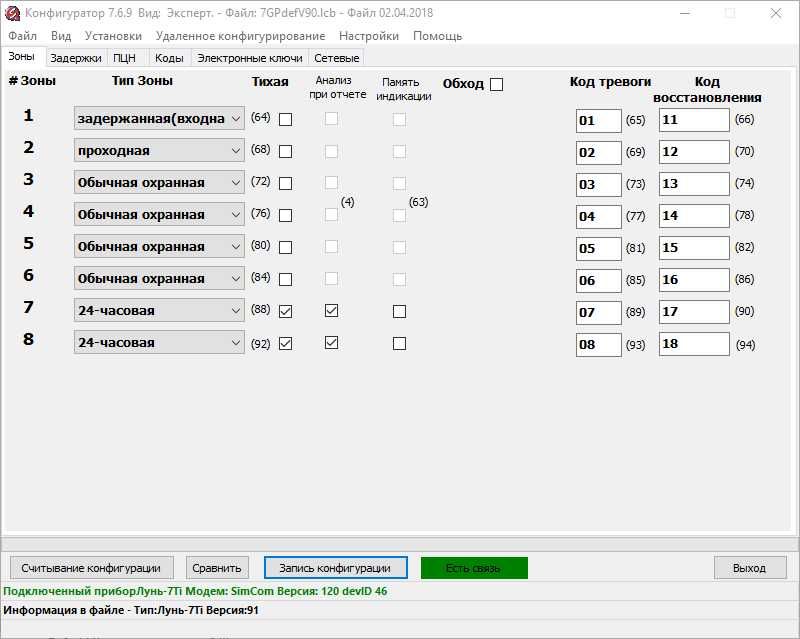Click alarm code field 02
800x639 pixels.
[598, 153]
